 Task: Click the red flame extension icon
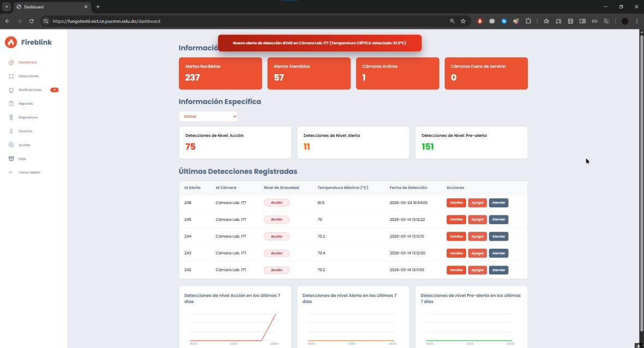(x=480, y=21)
